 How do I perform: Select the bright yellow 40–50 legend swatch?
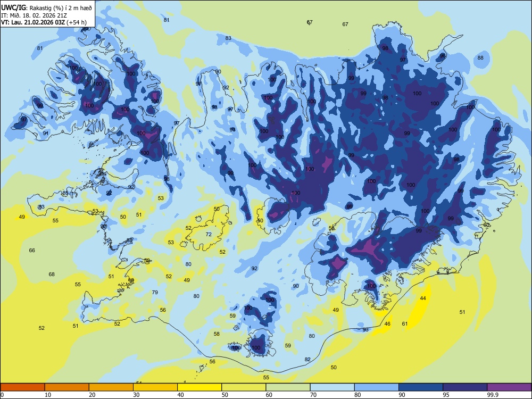tap(199, 387)
